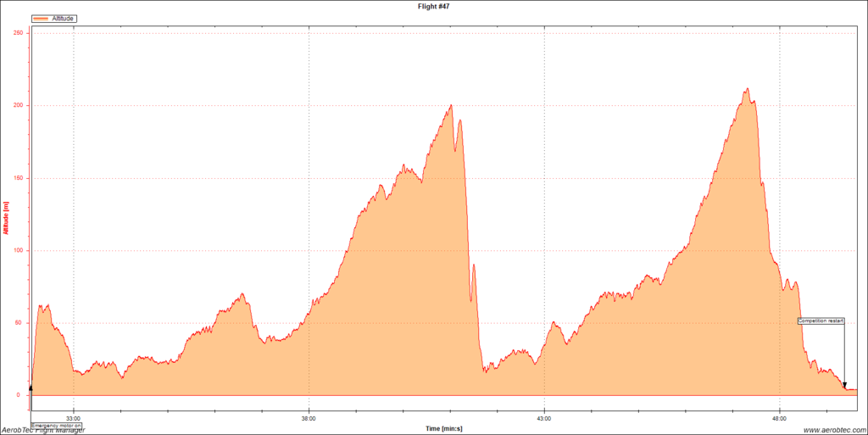
Task: Click the 50 altitude axis label
Action: [19, 323]
